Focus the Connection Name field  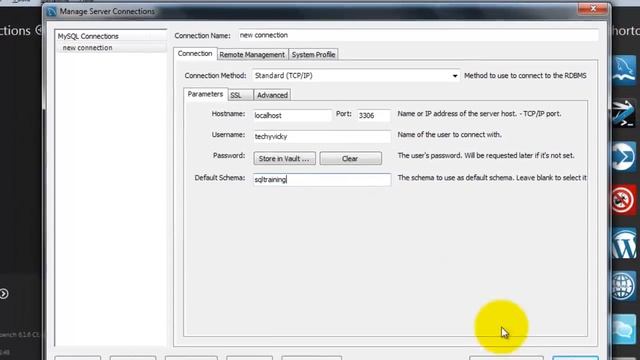418,36
